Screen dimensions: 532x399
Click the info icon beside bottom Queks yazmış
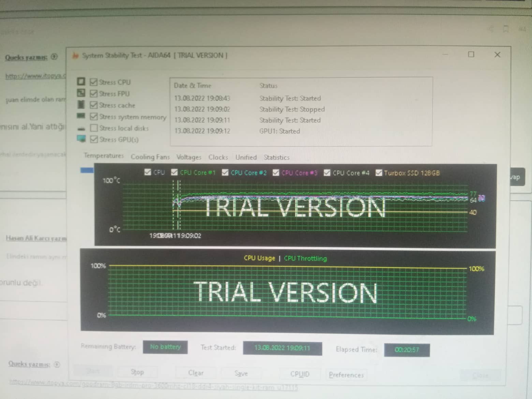click(57, 364)
